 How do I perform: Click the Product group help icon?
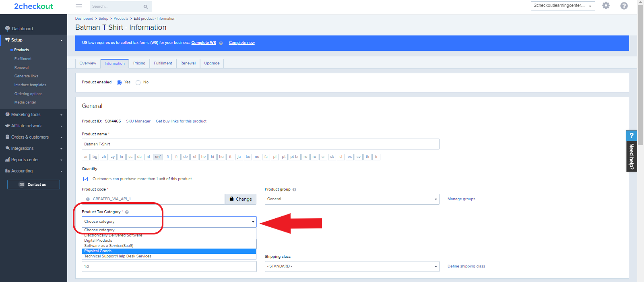coord(294,189)
